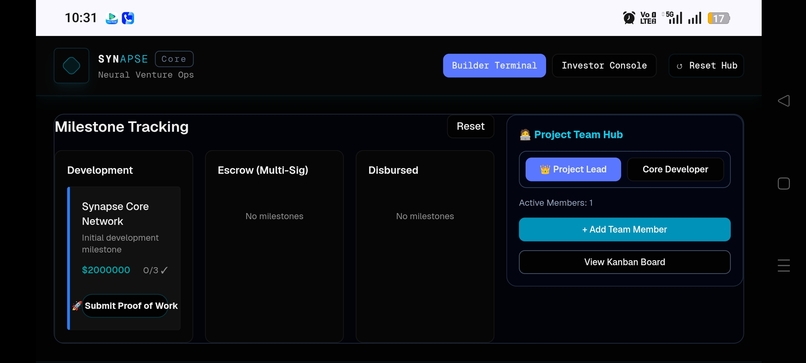The width and height of the screenshot is (806, 363).
Task: Open the View Kanban Board button
Action: click(625, 262)
